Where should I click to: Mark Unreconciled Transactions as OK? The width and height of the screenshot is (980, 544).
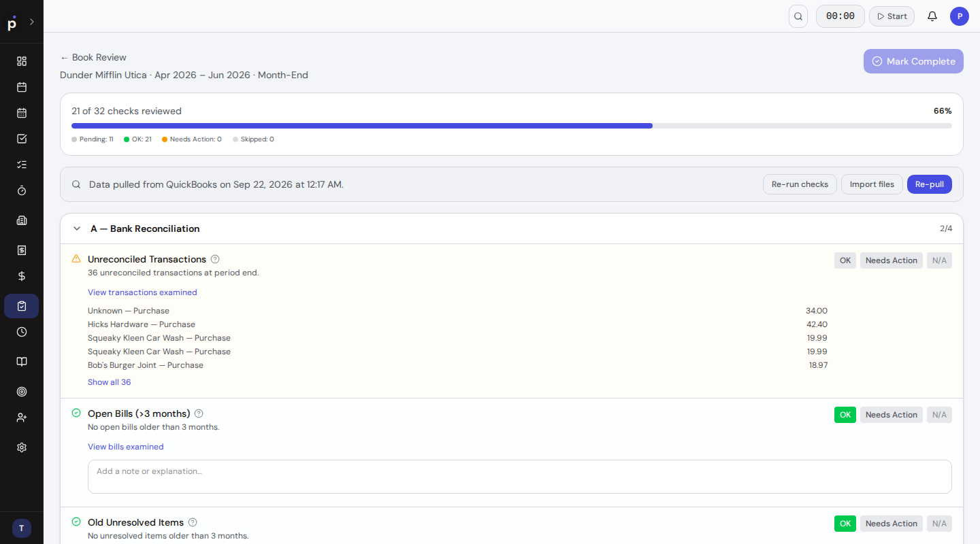(x=845, y=260)
